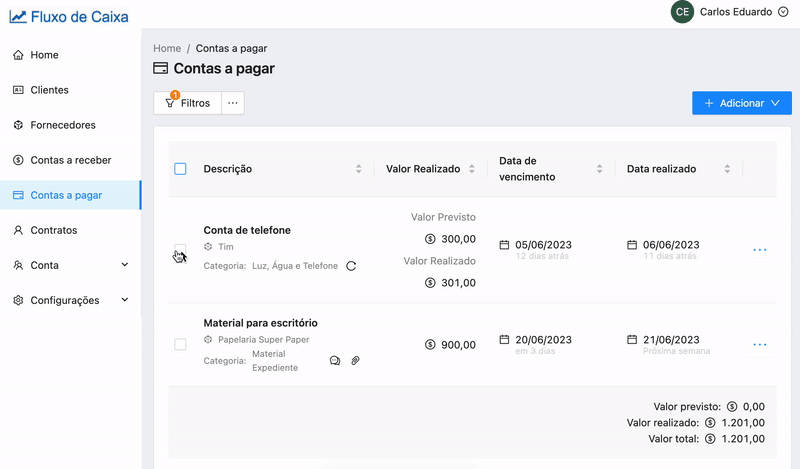This screenshot has width=800, height=469.
Task: Click the calendar icon beside 21/06/2023
Action: [x=632, y=339]
